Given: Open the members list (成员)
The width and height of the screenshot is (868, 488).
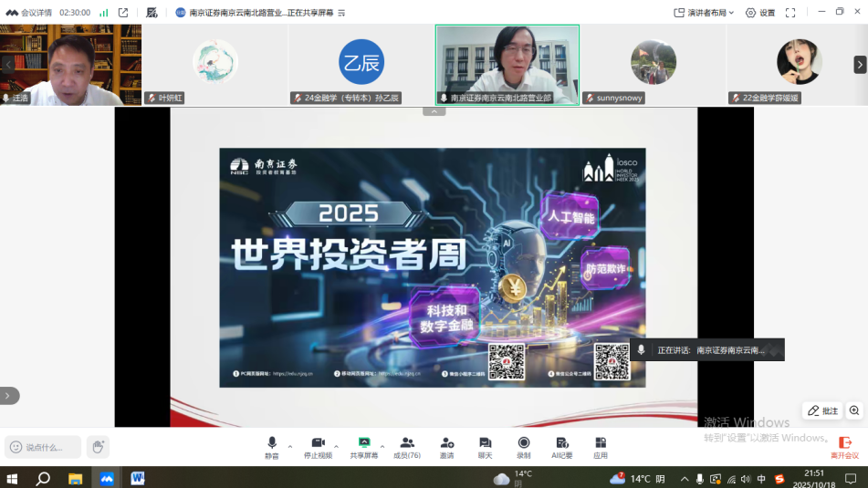Looking at the screenshot, I should tap(406, 447).
